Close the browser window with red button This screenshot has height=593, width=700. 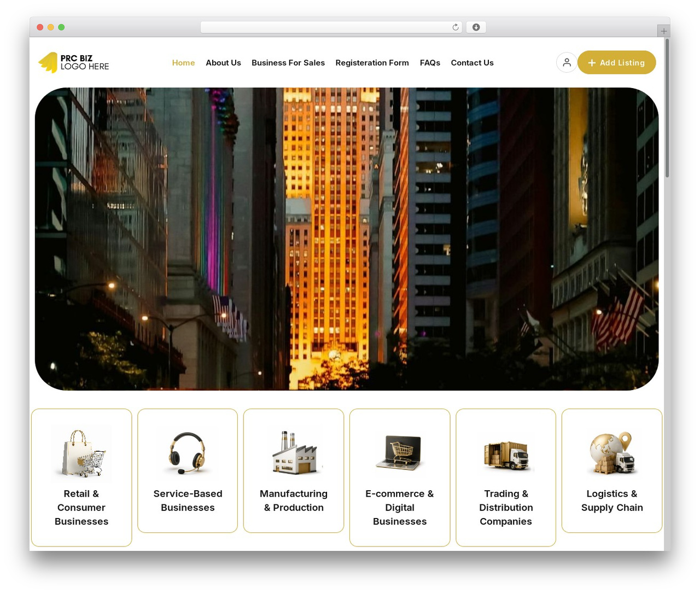click(x=40, y=27)
